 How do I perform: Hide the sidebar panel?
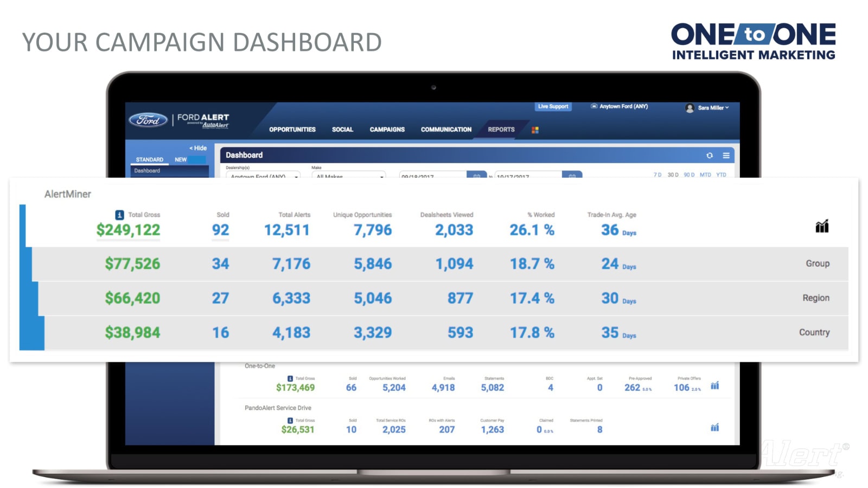pyautogui.click(x=198, y=148)
